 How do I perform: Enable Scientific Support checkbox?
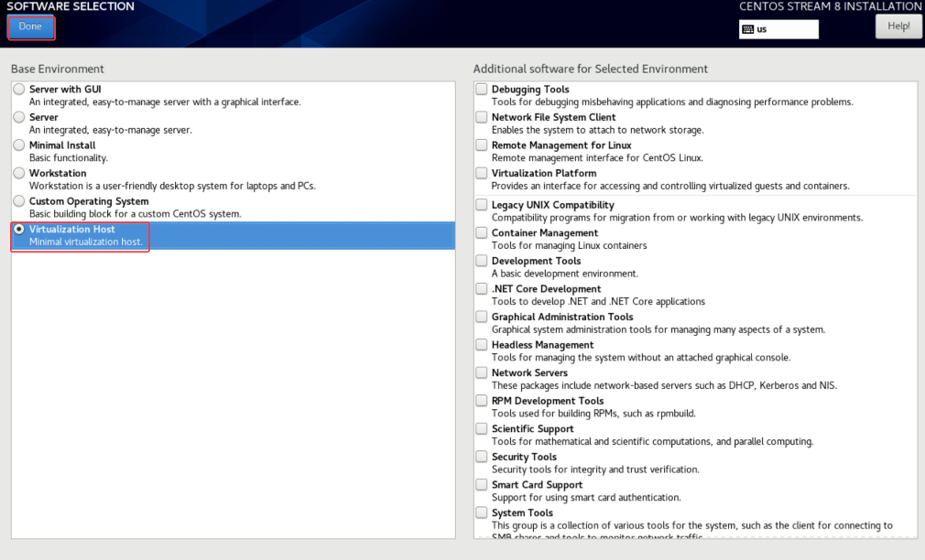tap(482, 428)
